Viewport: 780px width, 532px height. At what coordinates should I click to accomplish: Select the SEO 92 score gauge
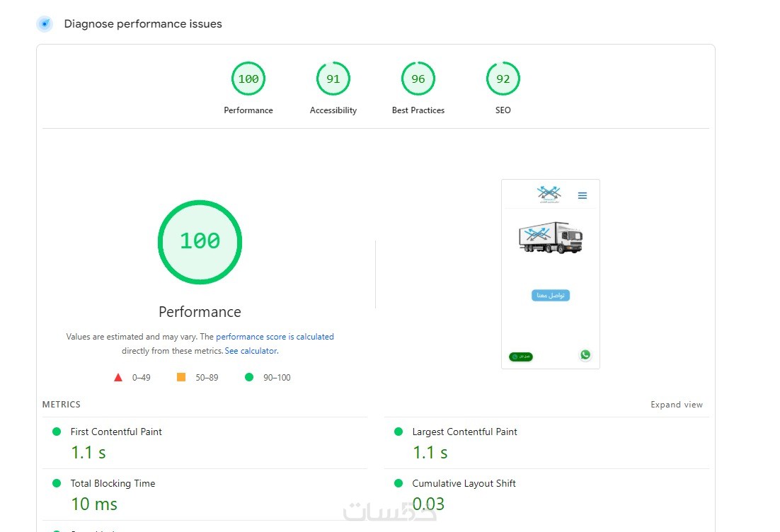tap(503, 79)
